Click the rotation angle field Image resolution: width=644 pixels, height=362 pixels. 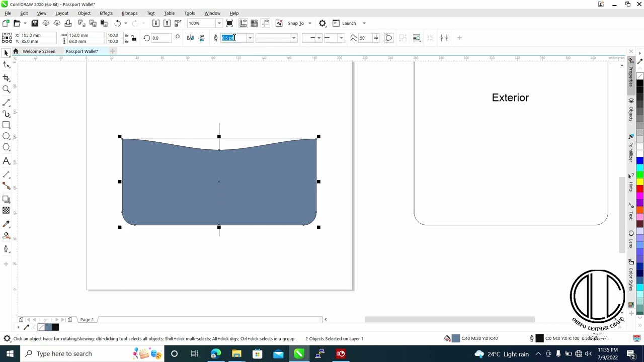coord(161,38)
